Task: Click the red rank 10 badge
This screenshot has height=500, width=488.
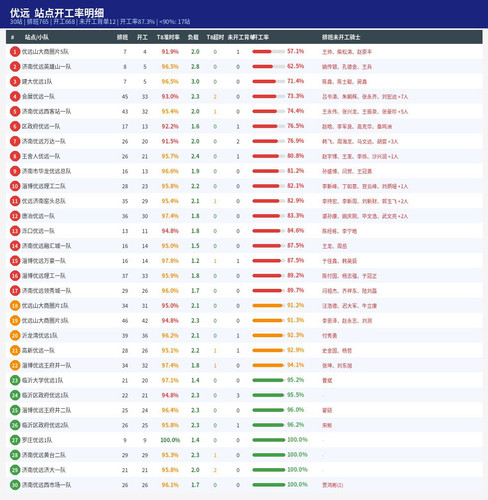Action: coord(15,186)
